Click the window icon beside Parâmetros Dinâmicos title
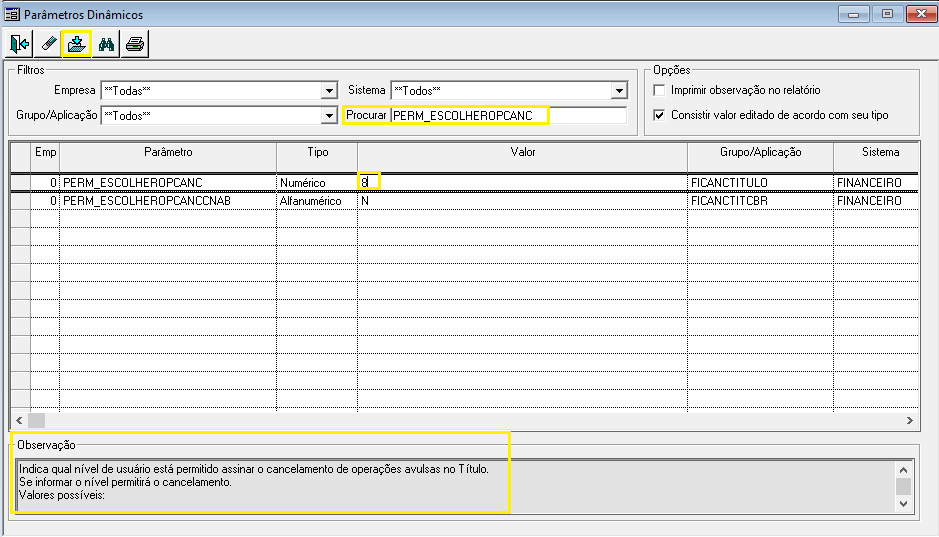Screen dimensions: 939x537 [12, 14]
